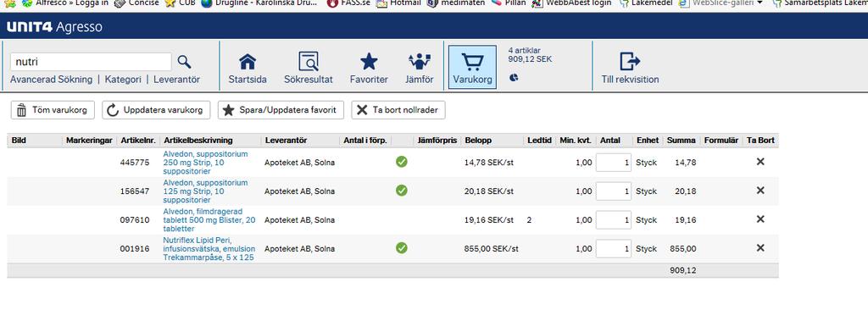Image resolution: width=868 pixels, height=332 pixels.
Task: Click Markeringar column header
Action: coord(89,141)
